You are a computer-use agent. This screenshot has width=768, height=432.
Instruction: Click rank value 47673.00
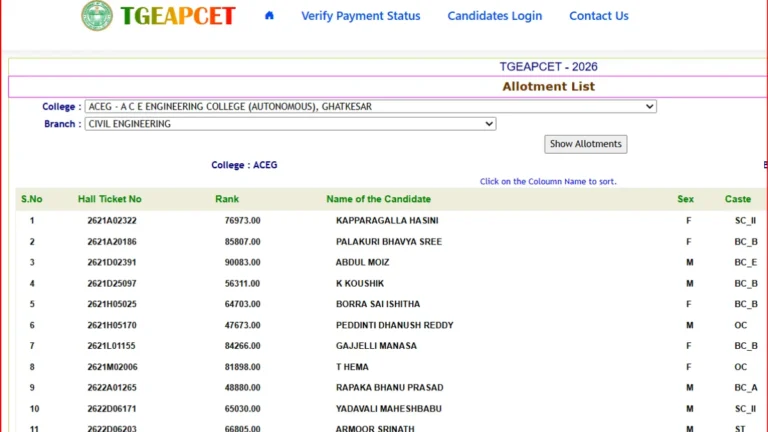tap(242, 325)
